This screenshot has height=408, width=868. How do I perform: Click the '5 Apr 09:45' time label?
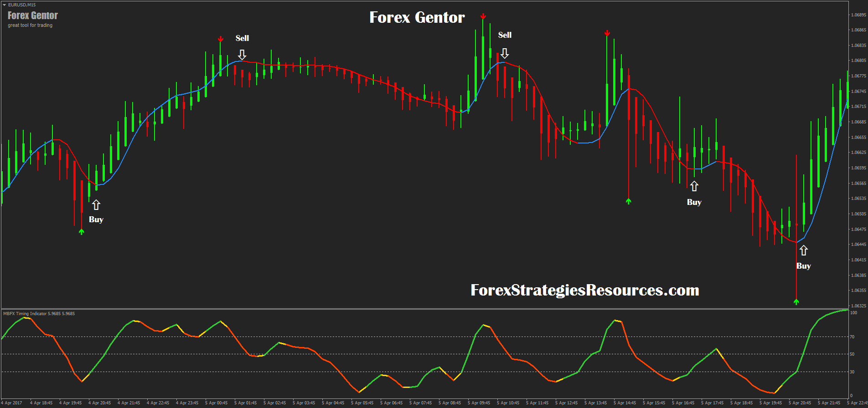click(479, 403)
